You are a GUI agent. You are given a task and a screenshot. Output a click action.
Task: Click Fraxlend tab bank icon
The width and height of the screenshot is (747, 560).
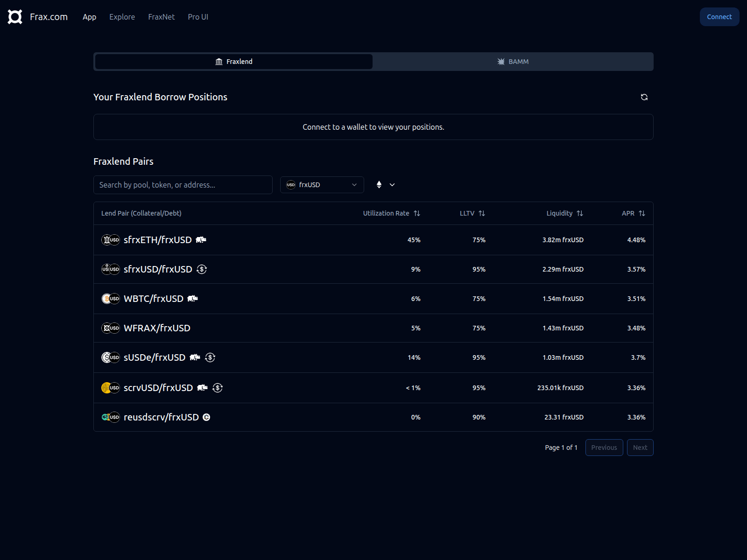(219, 62)
